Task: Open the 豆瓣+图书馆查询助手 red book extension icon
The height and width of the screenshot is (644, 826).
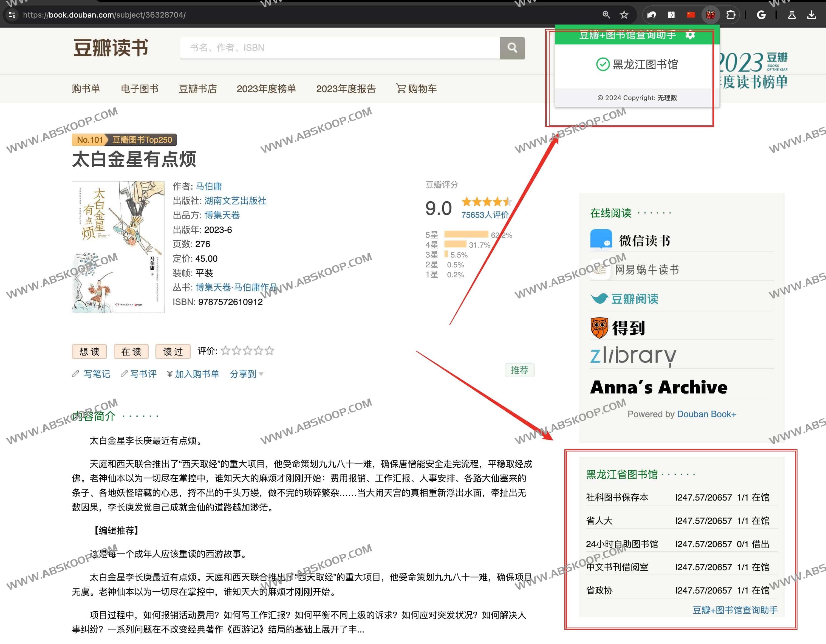Action: tap(710, 15)
